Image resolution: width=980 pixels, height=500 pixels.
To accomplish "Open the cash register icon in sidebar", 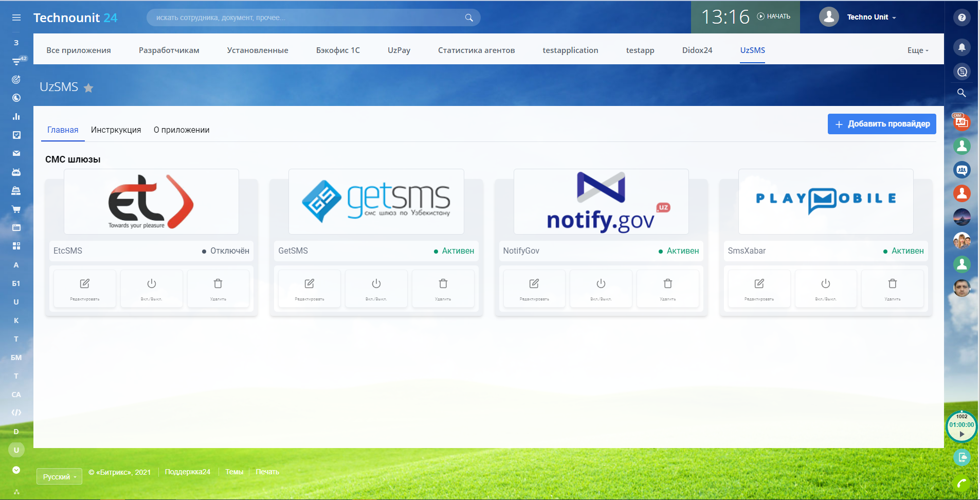I will [x=16, y=191].
